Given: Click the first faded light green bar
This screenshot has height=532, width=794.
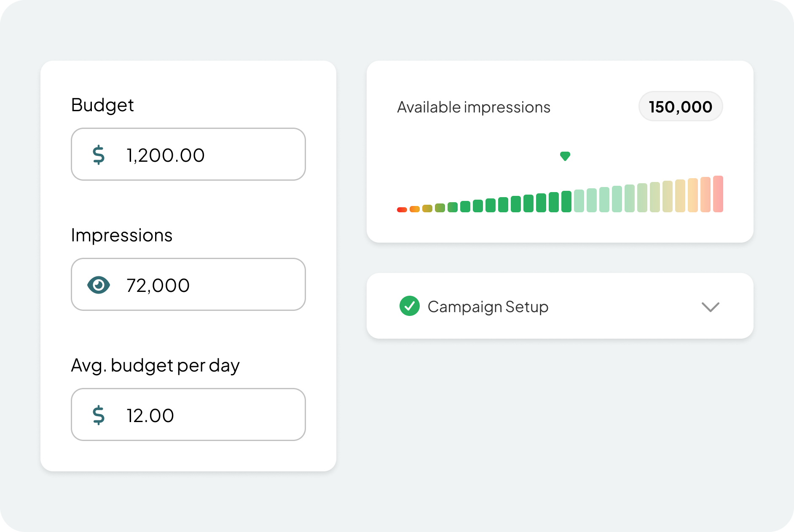Looking at the screenshot, I should (x=579, y=201).
